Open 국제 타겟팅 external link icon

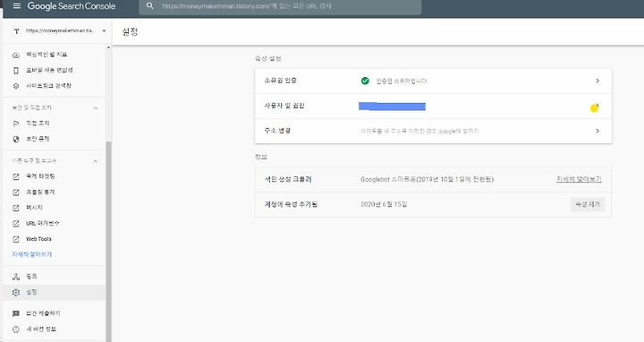16,176
